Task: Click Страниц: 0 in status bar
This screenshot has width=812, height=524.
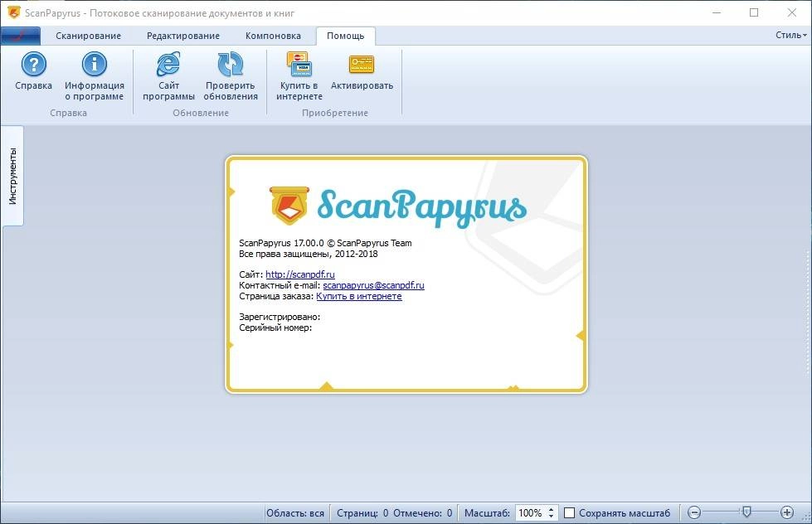Action: pos(362,513)
